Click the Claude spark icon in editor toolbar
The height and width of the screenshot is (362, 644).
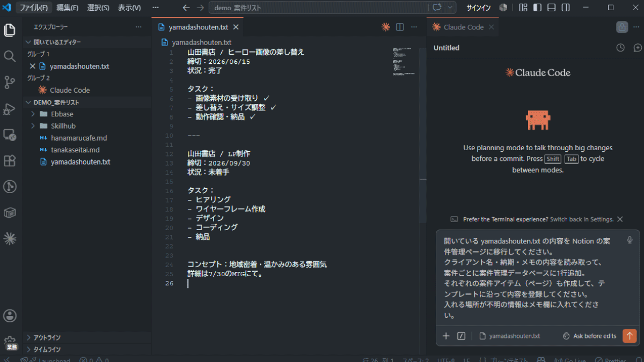(x=385, y=27)
